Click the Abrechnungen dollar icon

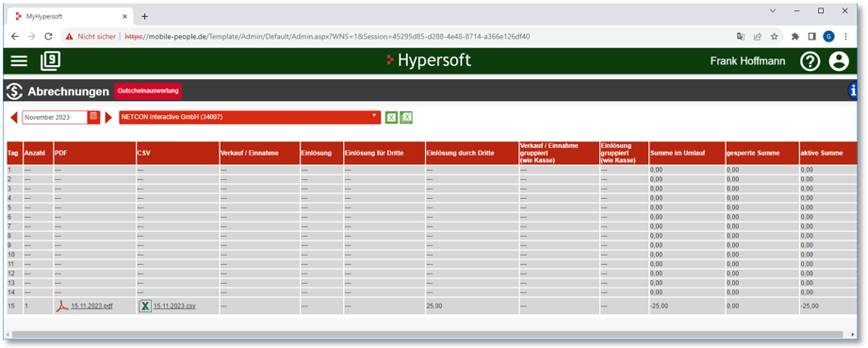pyautogui.click(x=14, y=91)
